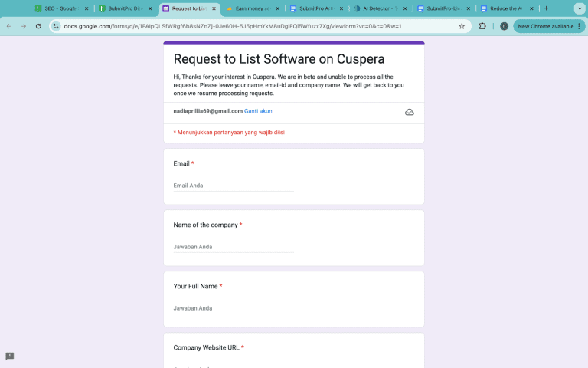
Task: Go back using browser back arrow
Action: click(9, 26)
